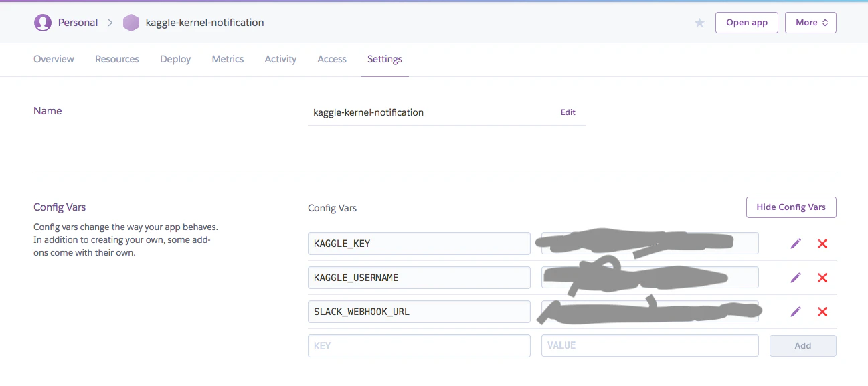868x386 pixels.
Task: Edit the SLACK_WEBHOOK_URL config var pencil icon
Action: (x=796, y=312)
